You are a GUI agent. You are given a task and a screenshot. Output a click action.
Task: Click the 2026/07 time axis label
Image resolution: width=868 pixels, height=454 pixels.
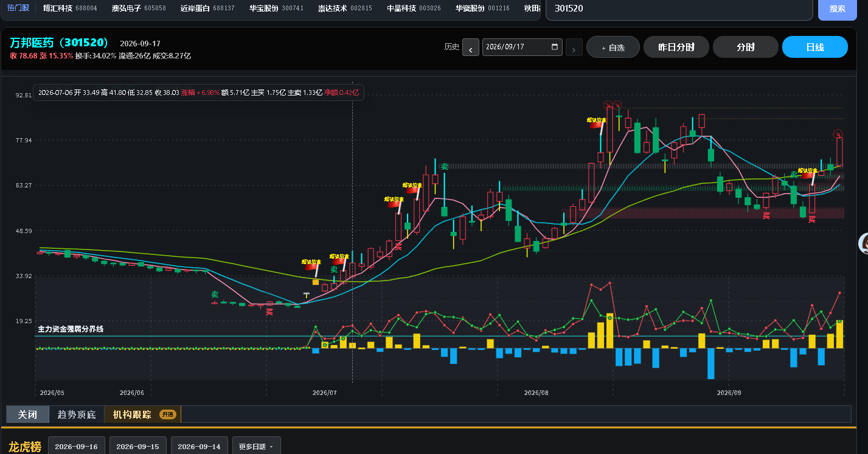324,393
